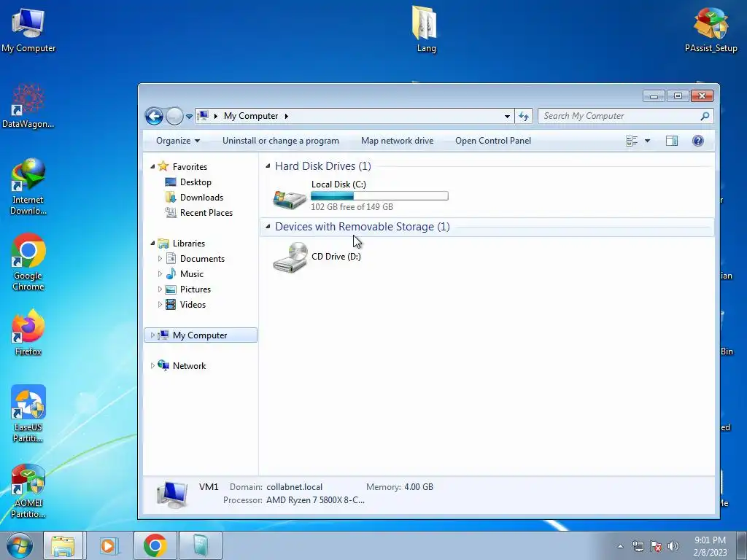
Task: Launch PAssist_Setup from desktop
Action: tap(711, 29)
